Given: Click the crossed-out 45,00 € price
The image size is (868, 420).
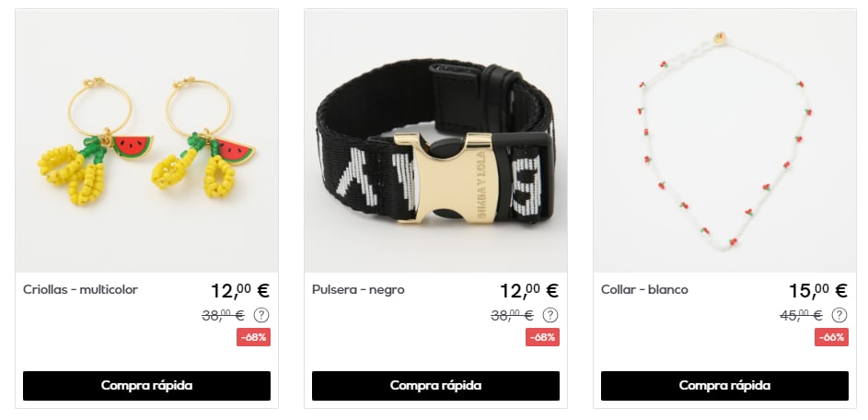Looking at the screenshot, I should tap(801, 316).
